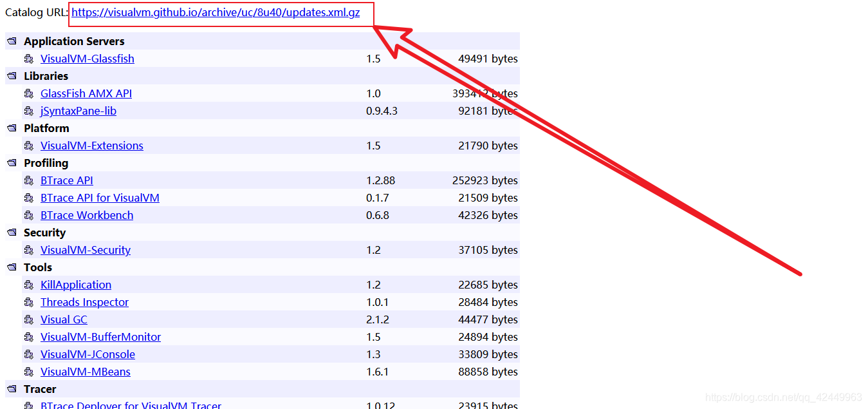868x409 pixels.
Task: Click the BTrace API plugin icon
Action: (x=29, y=180)
